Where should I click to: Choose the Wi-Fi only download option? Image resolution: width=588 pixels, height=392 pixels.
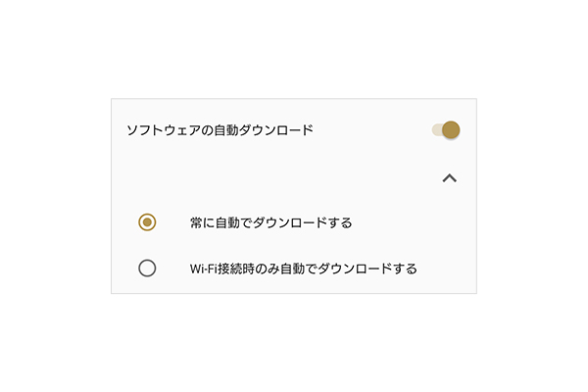pos(147,268)
